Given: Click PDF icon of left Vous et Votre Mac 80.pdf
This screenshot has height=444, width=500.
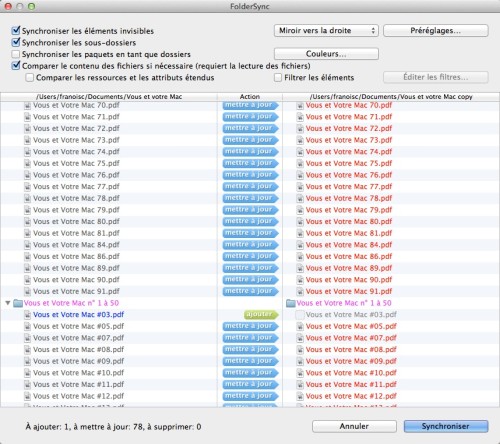Looking at the screenshot, I should 27,222.
